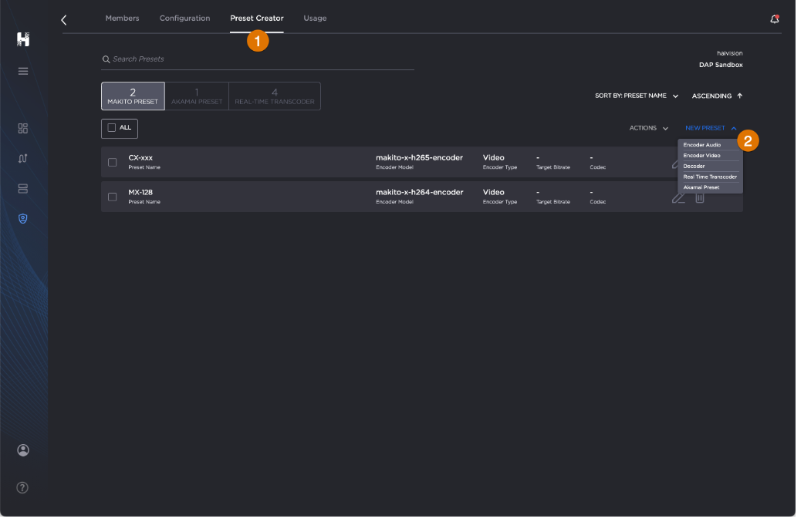Switch sorting order with the ASCENDING control

coord(715,96)
